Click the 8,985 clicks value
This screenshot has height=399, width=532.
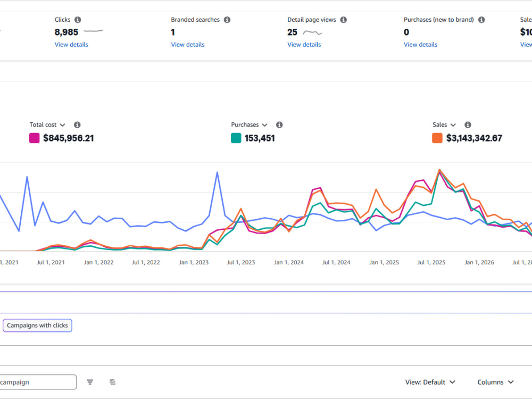[x=66, y=32]
